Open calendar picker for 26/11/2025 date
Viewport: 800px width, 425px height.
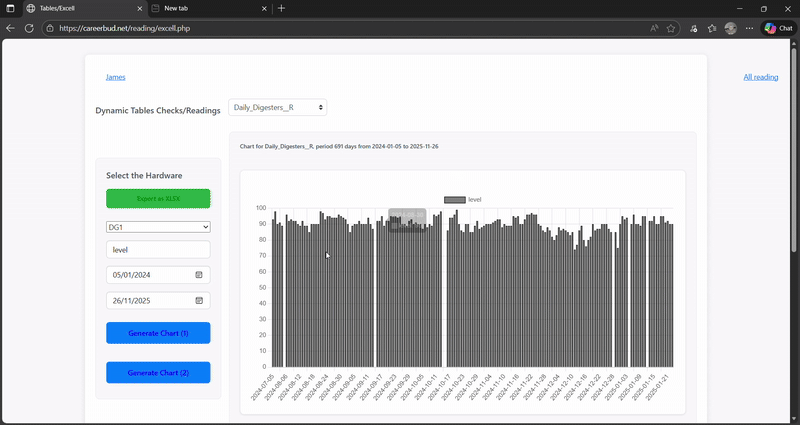198,300
